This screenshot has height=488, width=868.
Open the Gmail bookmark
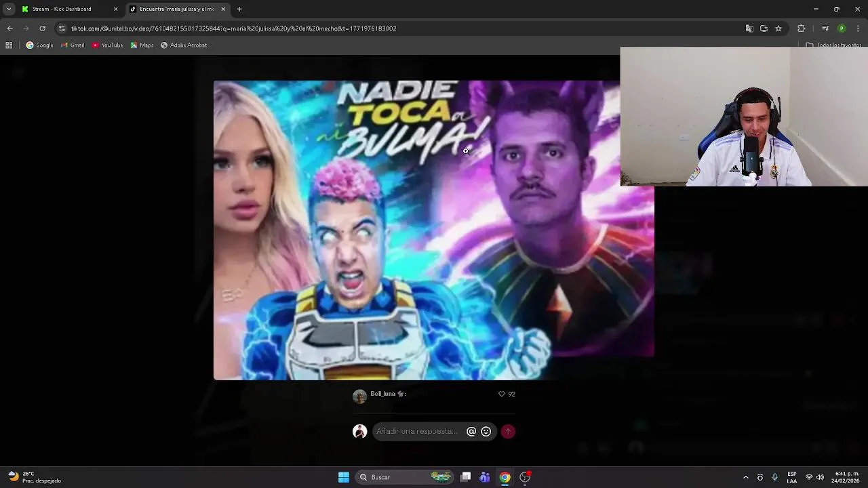coord(73,45)
